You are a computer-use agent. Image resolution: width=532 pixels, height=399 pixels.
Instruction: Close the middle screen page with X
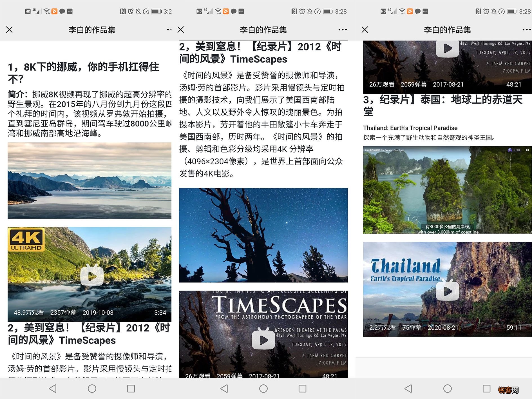(x=181, y=30)
